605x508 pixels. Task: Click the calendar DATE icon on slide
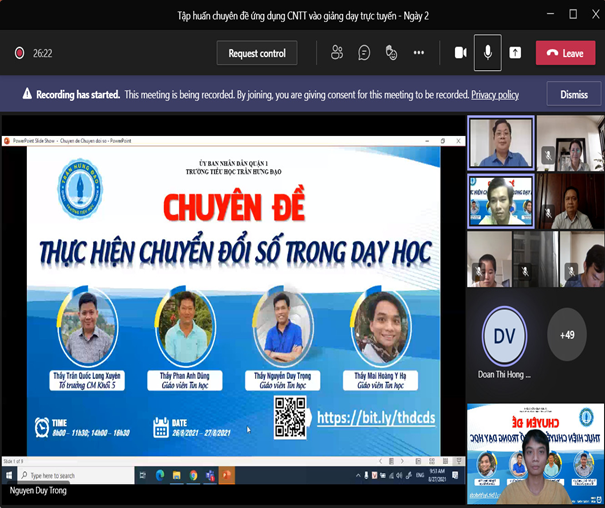[x=161, y=427]
